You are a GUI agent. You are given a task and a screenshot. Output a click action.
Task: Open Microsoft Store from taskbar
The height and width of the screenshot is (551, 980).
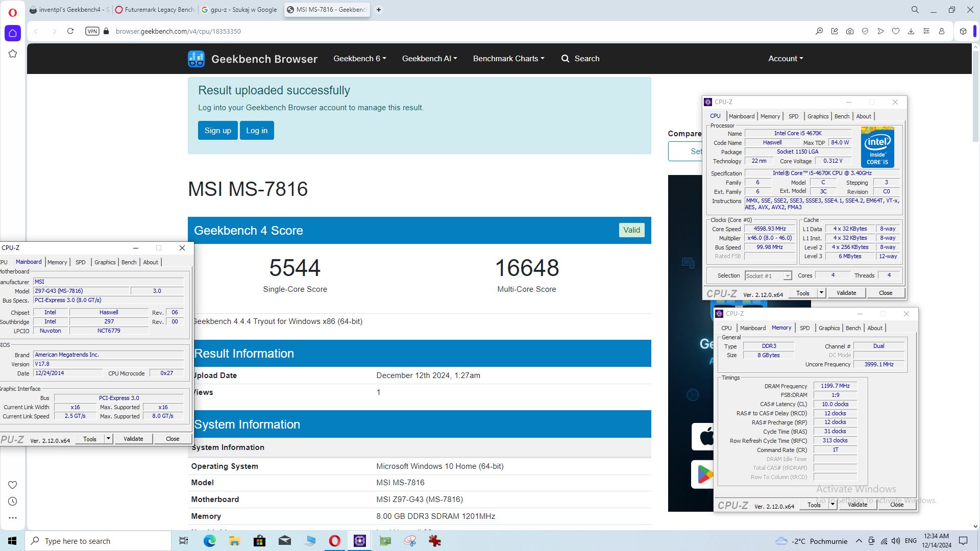259,541
